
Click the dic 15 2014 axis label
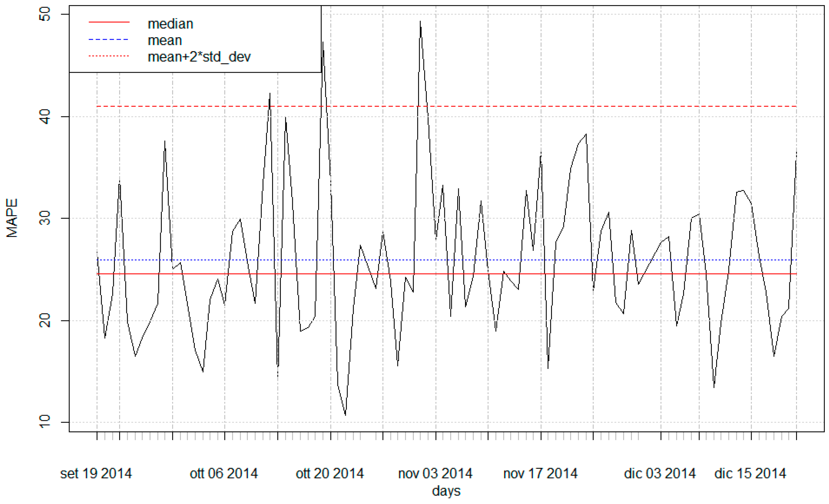(x=750, y=473)
